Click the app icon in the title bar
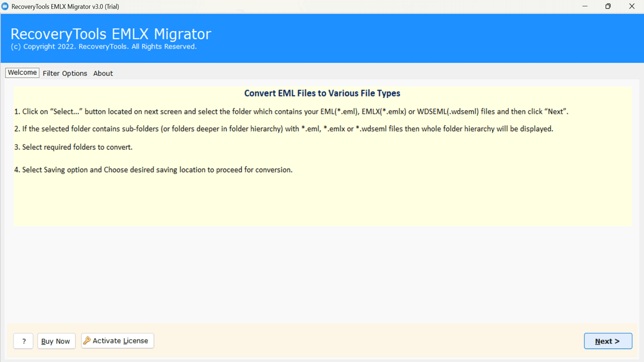 [x=5, y=6]
